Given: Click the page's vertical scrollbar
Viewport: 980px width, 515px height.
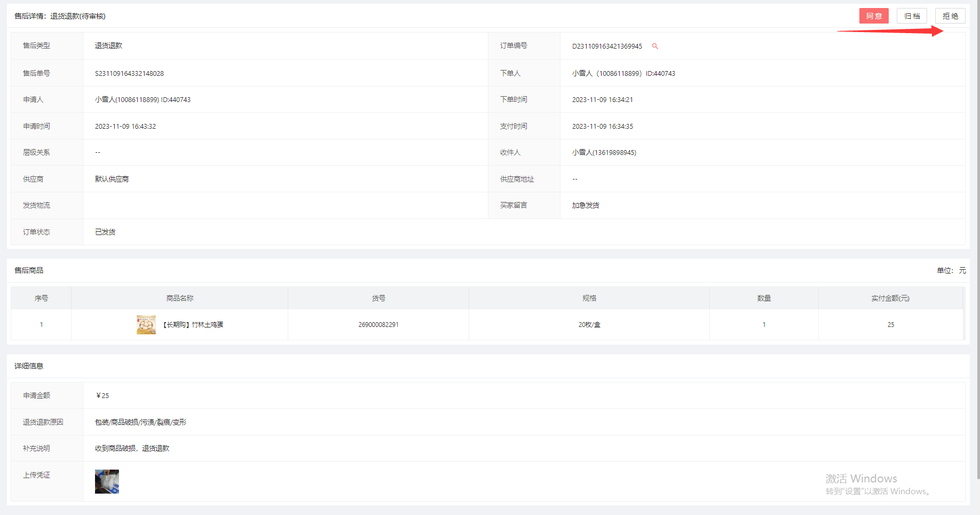Looking at the screenshot, I should pos(977,240).
